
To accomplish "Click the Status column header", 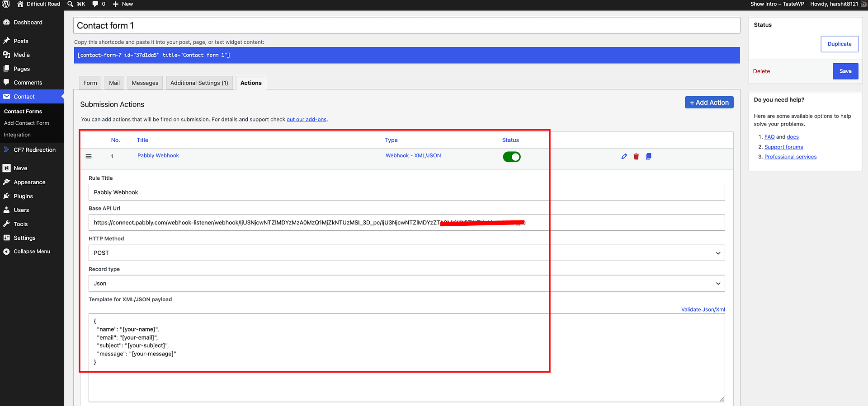I will (x=510, y=140).
